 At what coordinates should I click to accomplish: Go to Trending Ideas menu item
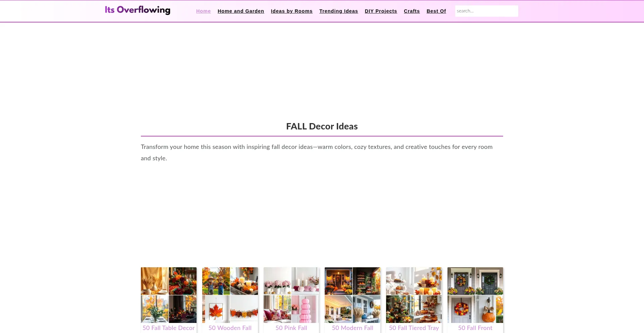tap(339, 11)
